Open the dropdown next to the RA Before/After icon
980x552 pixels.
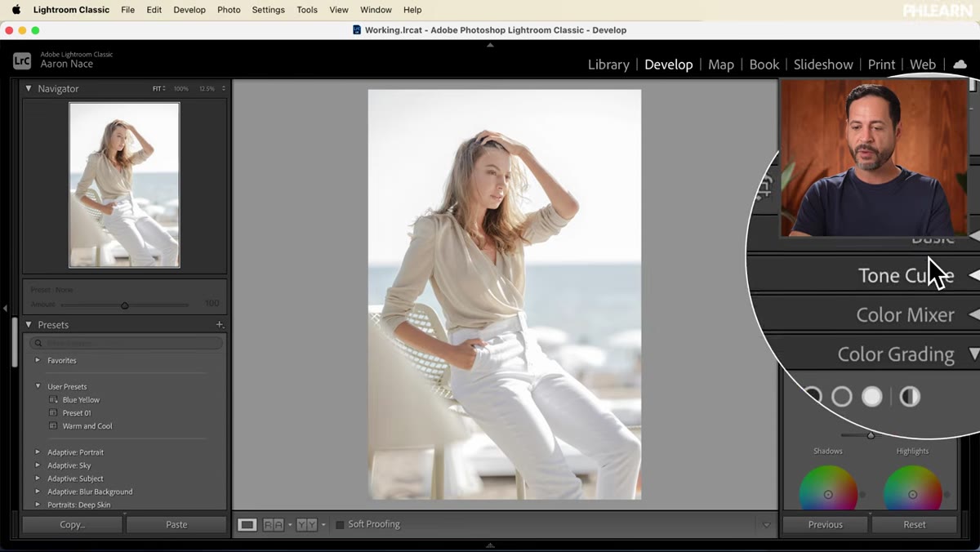click(289, 525)
